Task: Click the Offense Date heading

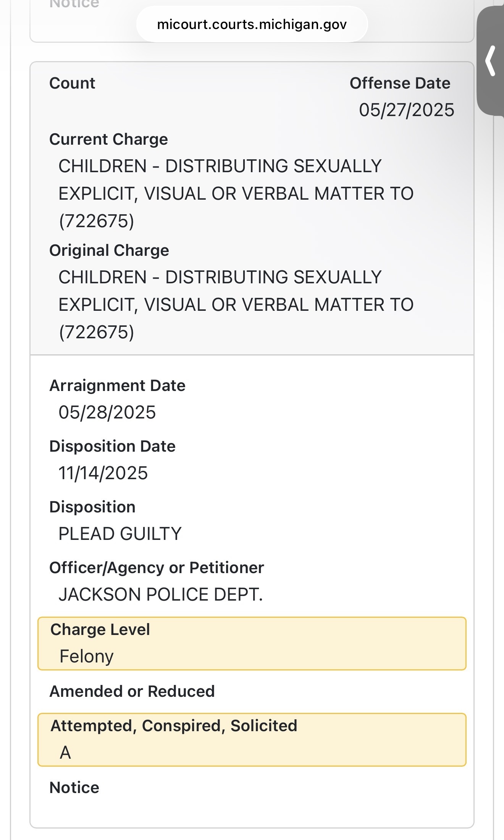Action: tap(400, 83)
